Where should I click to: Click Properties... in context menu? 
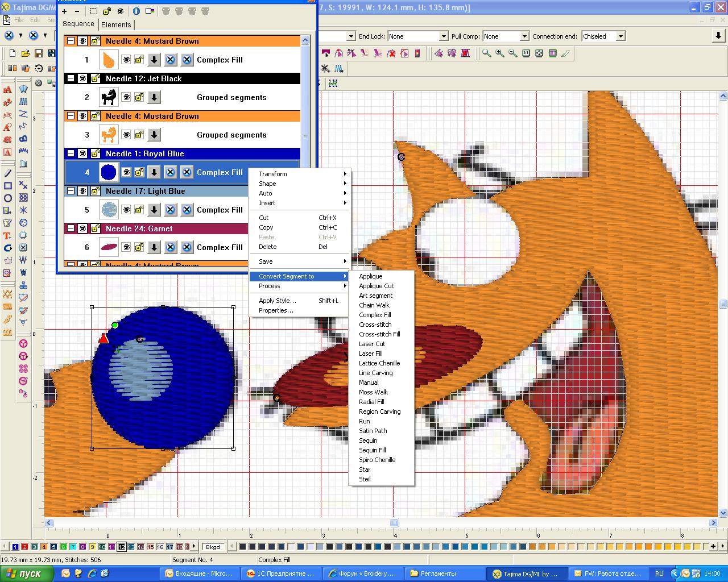(x=276, y=310)
